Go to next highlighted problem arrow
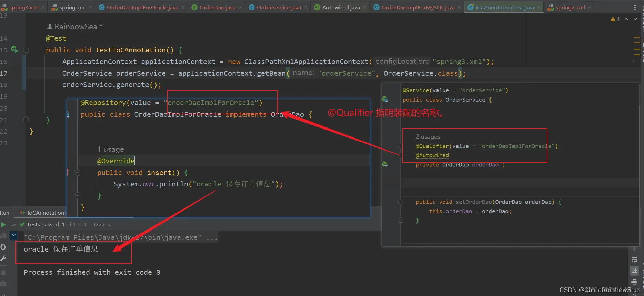Screen dimensions: 644x296 point(635,19)
